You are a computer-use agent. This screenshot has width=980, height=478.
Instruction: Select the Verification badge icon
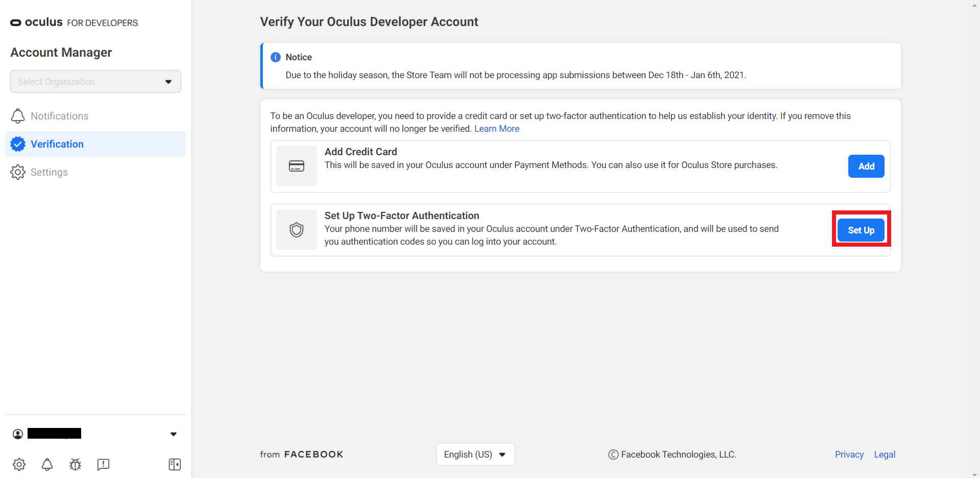coord(18,144)
